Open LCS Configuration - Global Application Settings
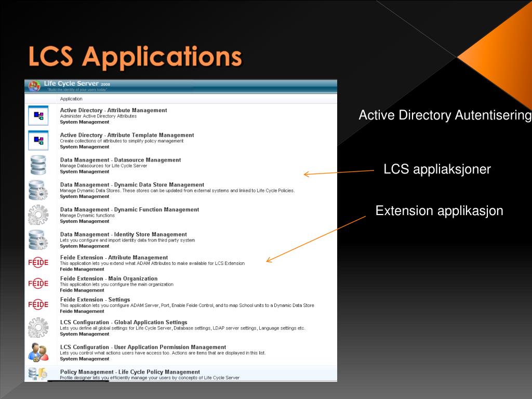This screenshot has height=399, width=532. click(x=124, y=322)
